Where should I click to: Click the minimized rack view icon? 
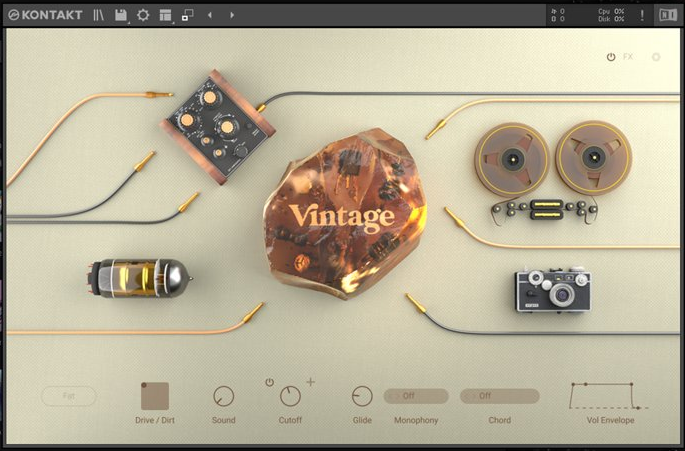187,15
